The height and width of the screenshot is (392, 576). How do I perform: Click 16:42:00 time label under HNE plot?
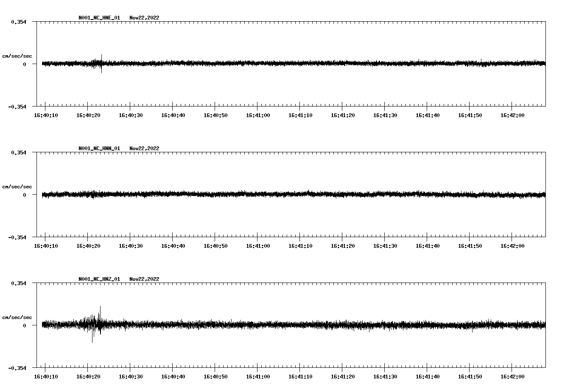click(x=512, y=115)
